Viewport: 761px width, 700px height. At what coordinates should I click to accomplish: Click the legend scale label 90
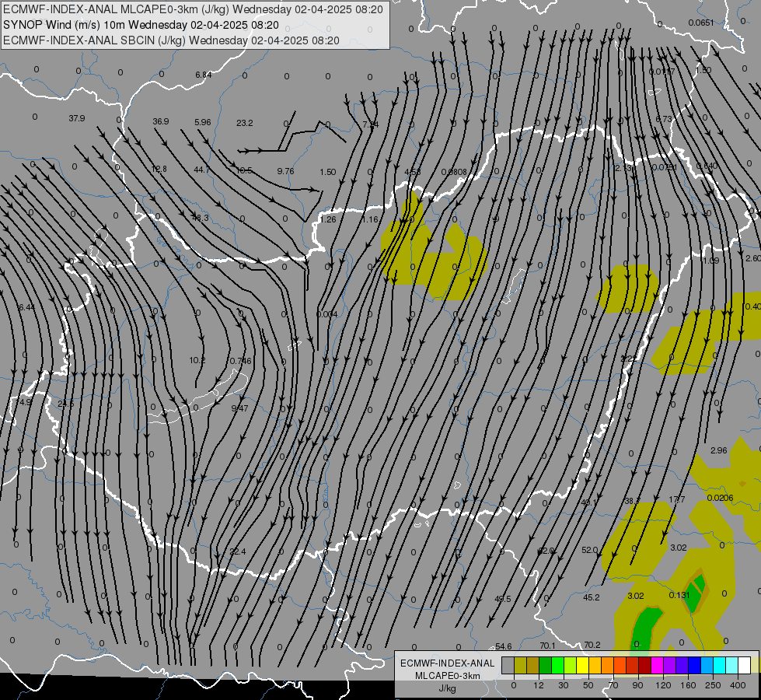637,685
